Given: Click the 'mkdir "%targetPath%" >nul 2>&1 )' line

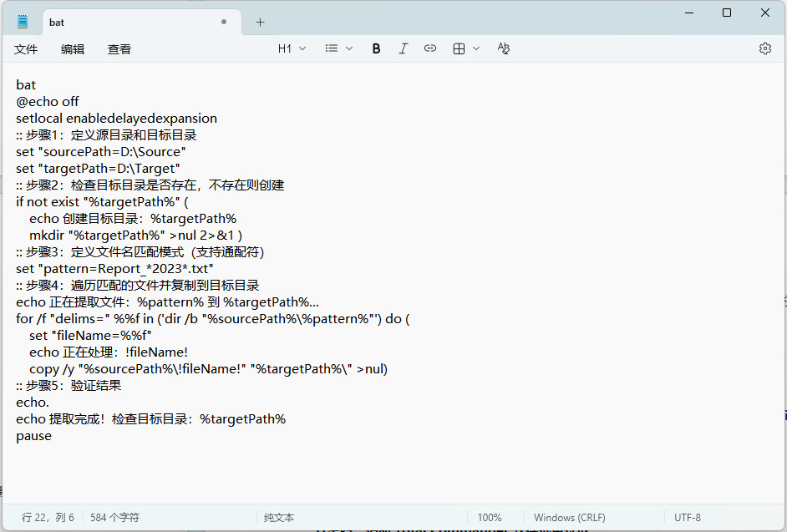Looking at the screenshot, I should (135, 236).
